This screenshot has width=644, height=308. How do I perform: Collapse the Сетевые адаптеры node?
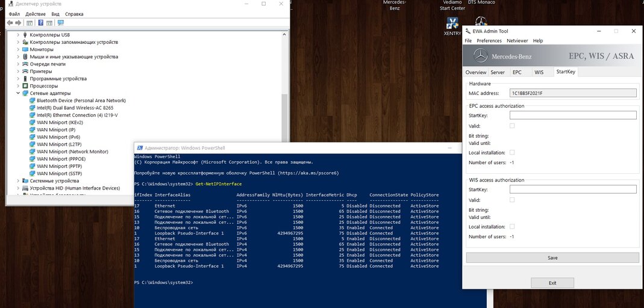tap(18, 93)
